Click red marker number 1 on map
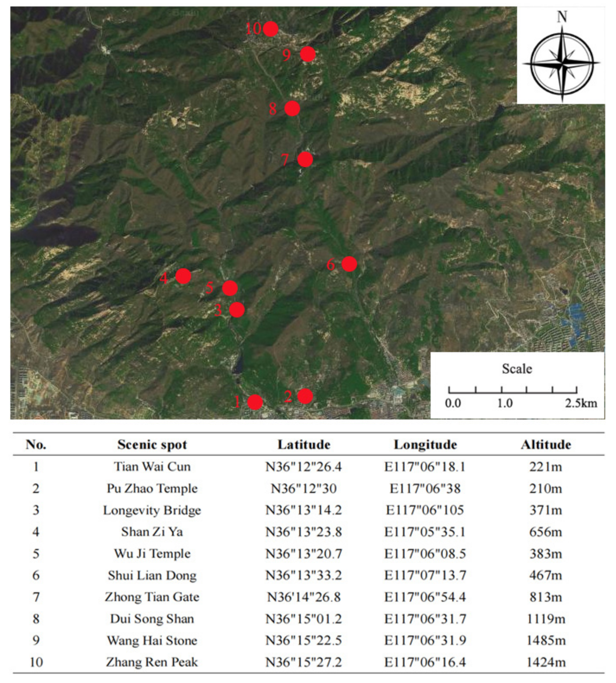Viewport: 616px width, 683px height. point(255,402)
